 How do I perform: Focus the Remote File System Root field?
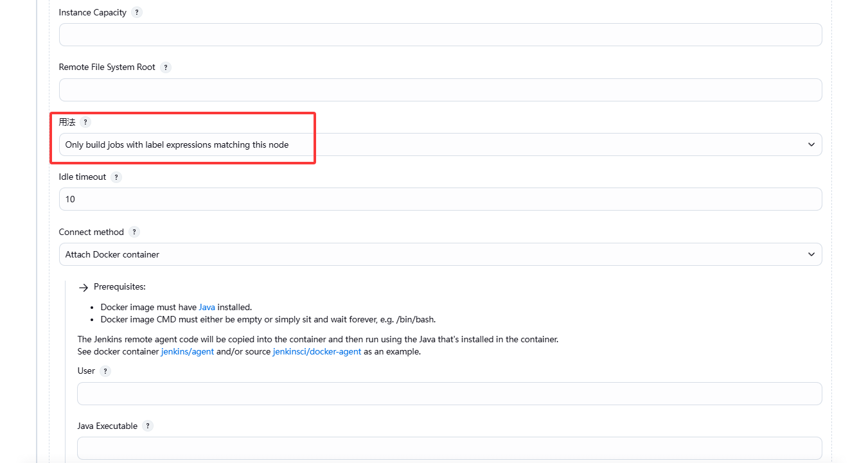pos(440,90)
